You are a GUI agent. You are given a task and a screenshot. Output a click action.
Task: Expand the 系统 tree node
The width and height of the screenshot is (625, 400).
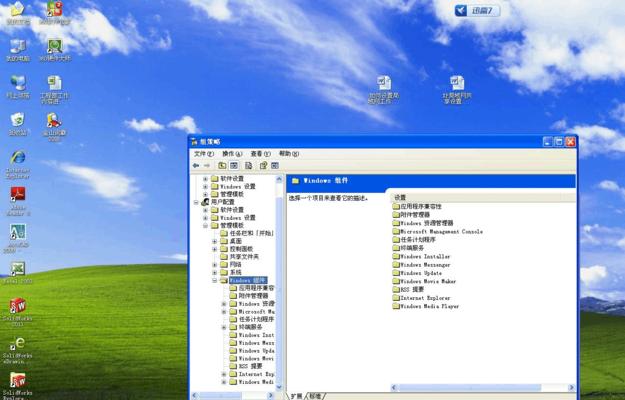click(215, 273)
